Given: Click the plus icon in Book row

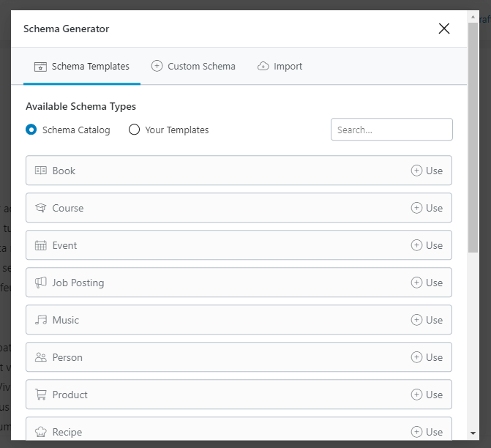Looking at the screenshot, I should [x=416, y=171].
